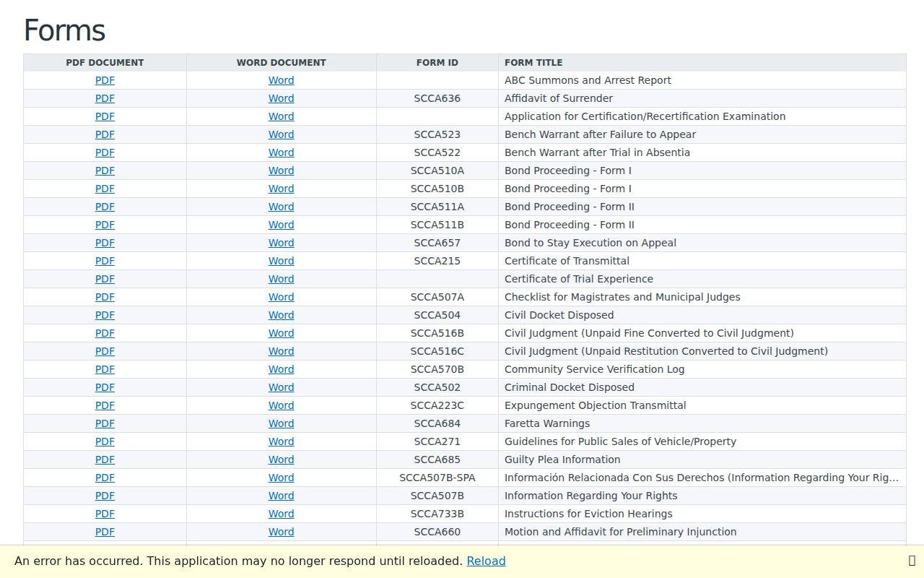
Task: Open the Word document for form SCCA516C
Action: click(281, 351)
